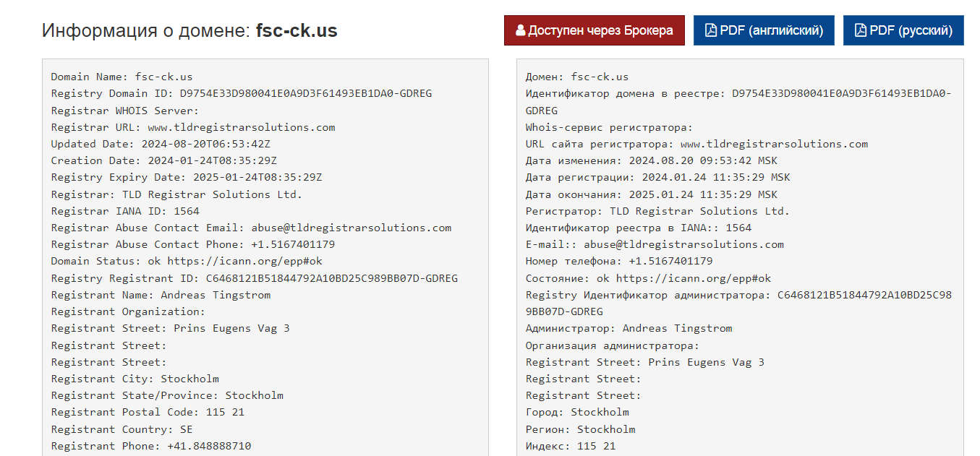The image size is (980, 456).
Task: Click the Registrar URL www.tldregistrarsolutions.com in the left panel
Action: 241,127
